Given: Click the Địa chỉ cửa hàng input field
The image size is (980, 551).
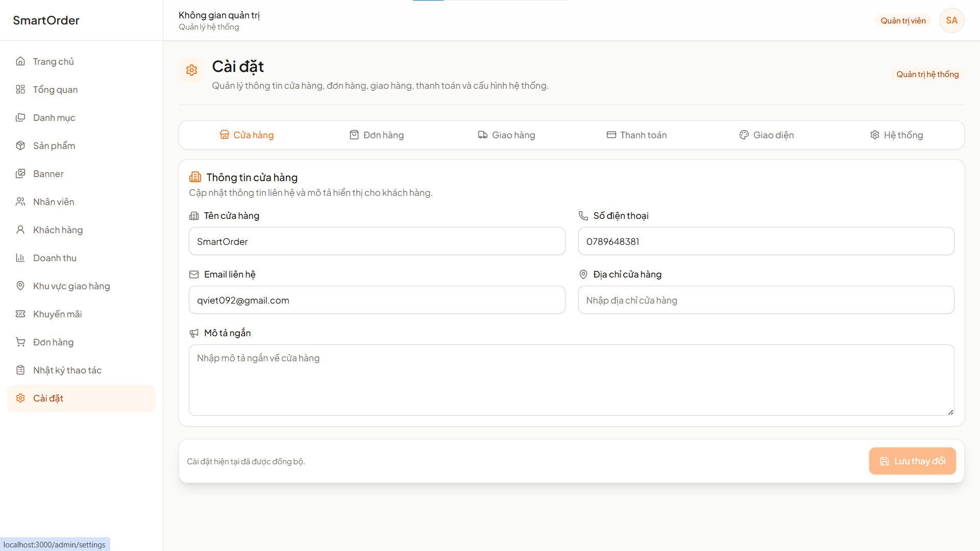Looking at the screenshot, I should [x=766, y=300].
